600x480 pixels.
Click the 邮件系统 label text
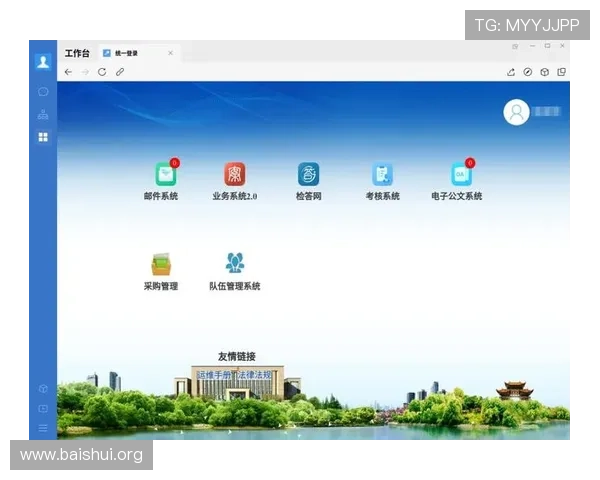tap(161, 196)
